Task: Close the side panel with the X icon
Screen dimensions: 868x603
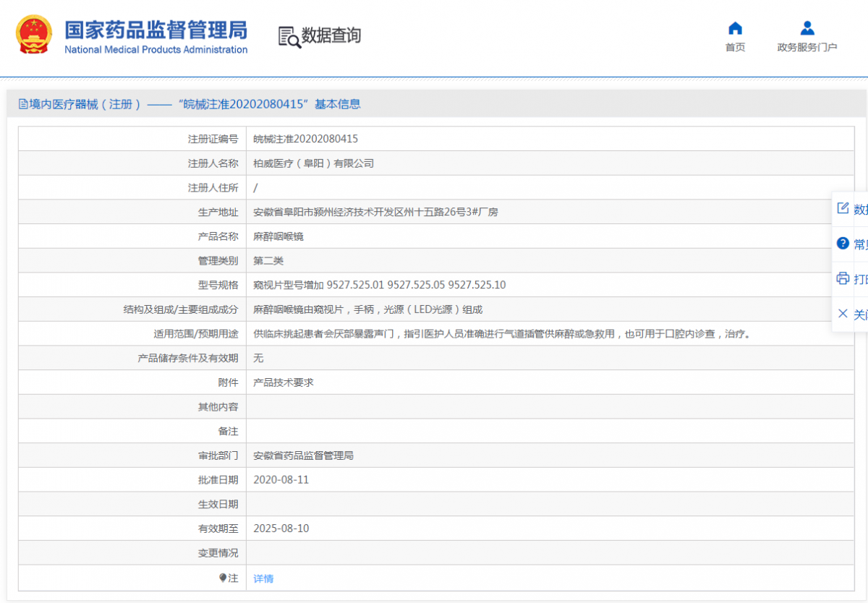Action: tap(842, 313)
